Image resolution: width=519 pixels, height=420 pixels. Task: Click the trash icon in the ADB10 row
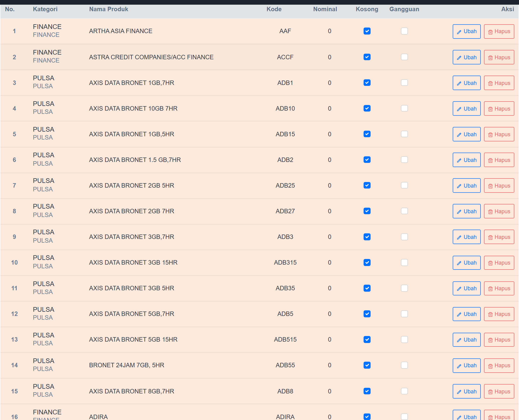(x=490, y=109)
